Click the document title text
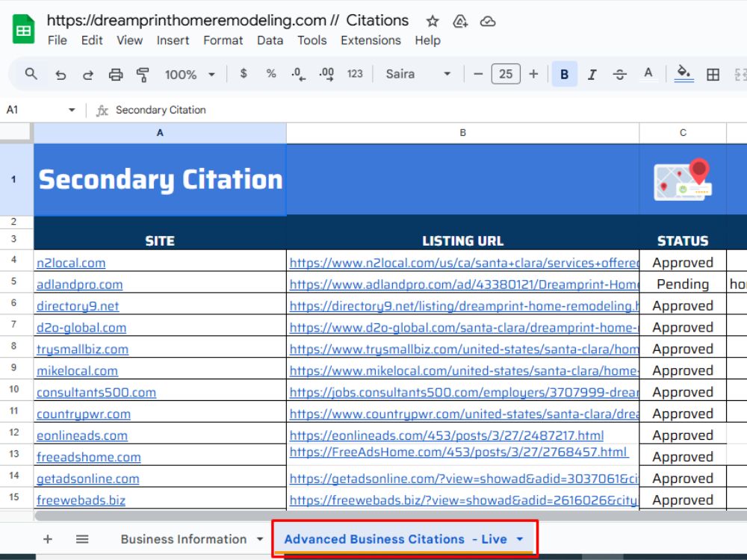747x560 pixels. click(x=228, y=20)
